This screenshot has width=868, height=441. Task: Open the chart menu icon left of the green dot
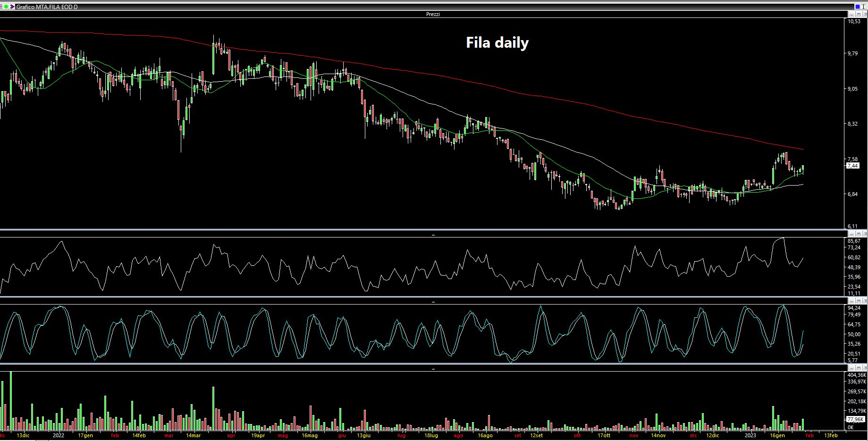coord(1,7)
